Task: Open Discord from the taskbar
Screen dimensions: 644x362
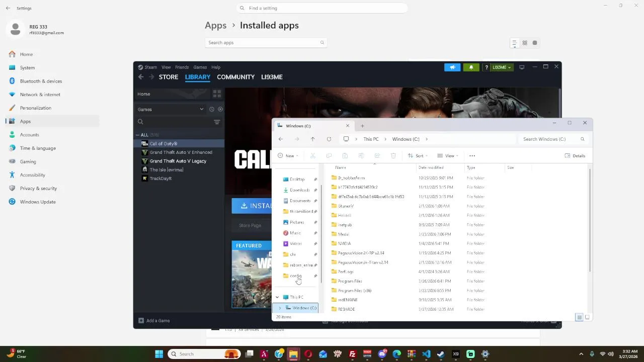Action: 382,354
